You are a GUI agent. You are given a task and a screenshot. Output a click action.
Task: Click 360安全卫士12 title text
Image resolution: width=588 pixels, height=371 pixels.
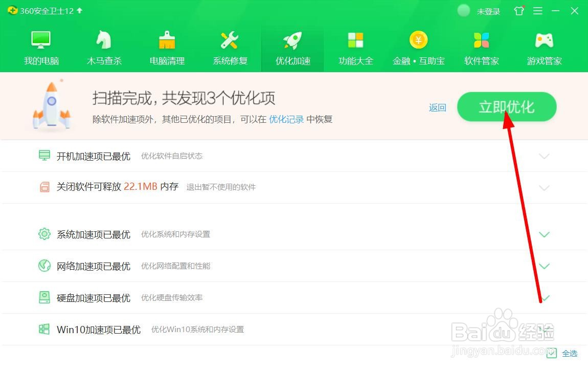tap(47, 11)
